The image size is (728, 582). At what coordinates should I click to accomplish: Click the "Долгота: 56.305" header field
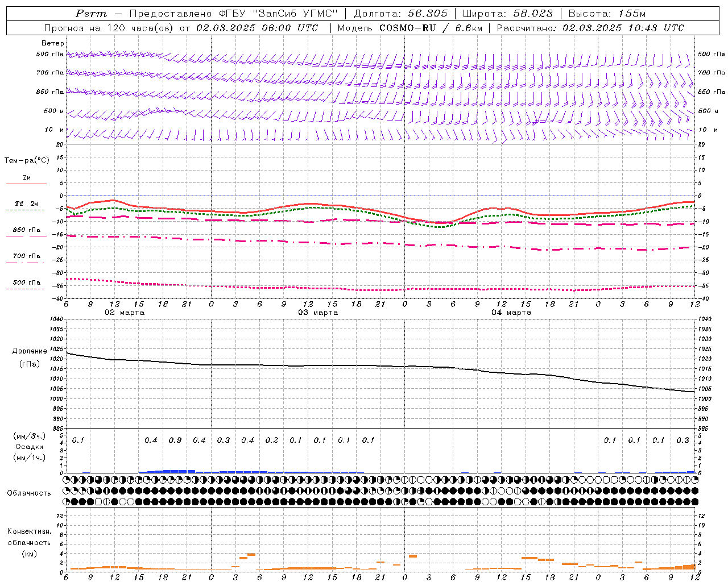pos(401,14)
